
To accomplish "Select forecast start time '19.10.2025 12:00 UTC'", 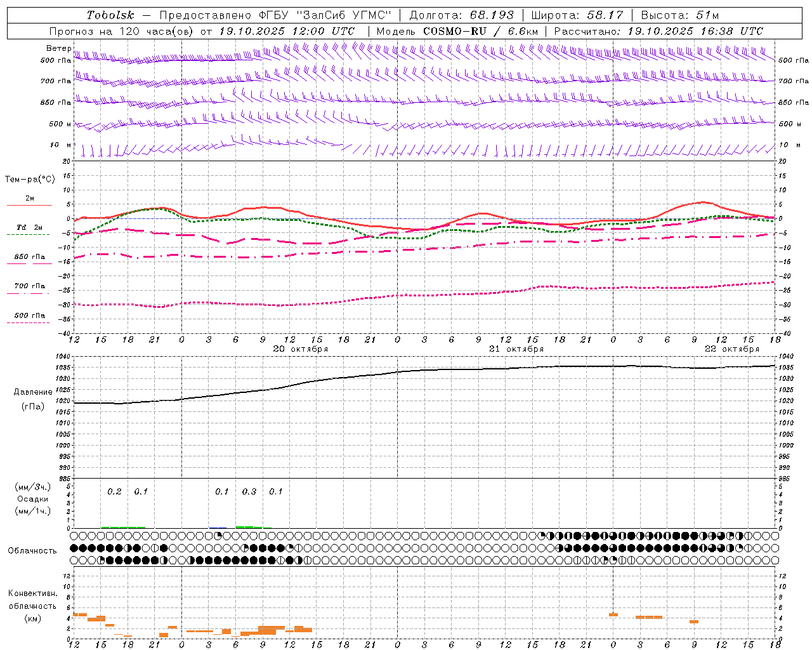I will (287, 31).
